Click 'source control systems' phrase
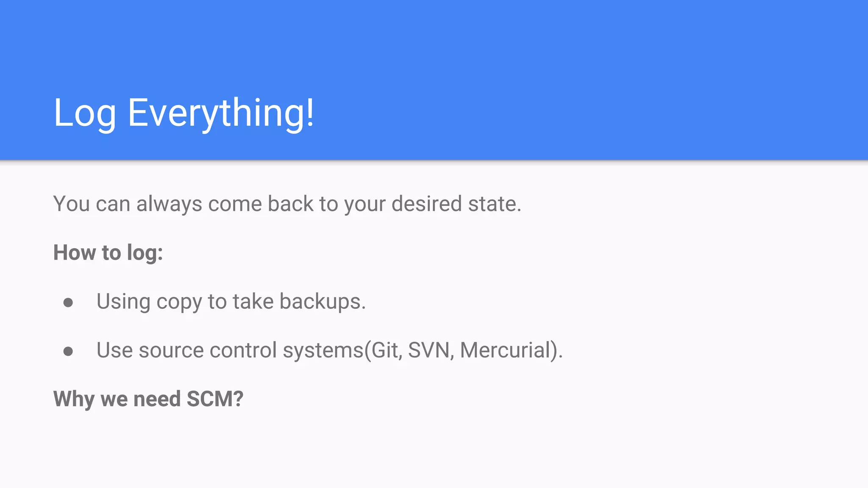The width and height of the screenshot is (868, 488). [251, 350]
